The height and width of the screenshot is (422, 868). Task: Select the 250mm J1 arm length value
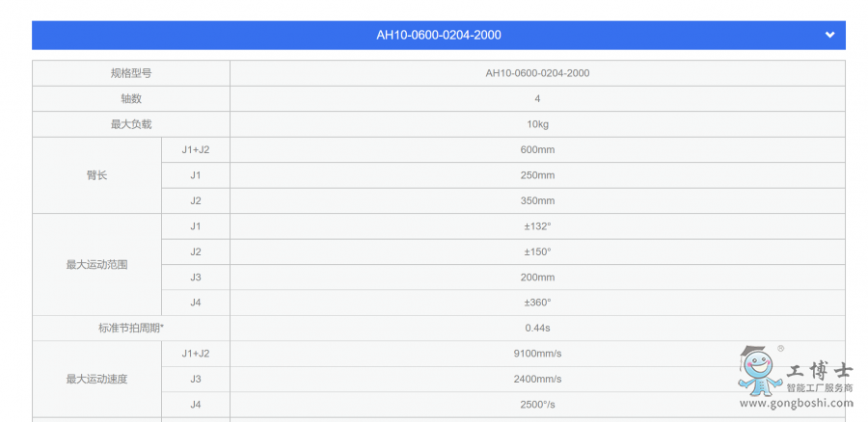pos(537,175)
